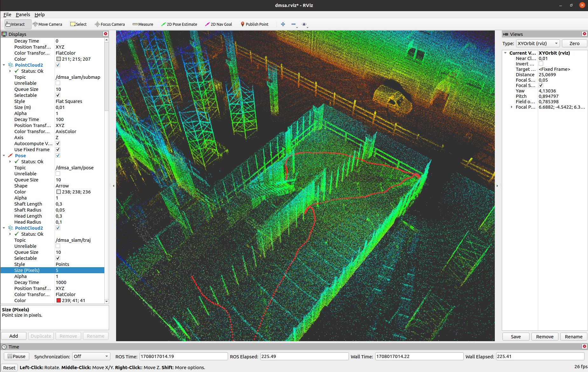Collapse the Pose display node
Screen dimensions: 588x372
(x=4, y=156)
